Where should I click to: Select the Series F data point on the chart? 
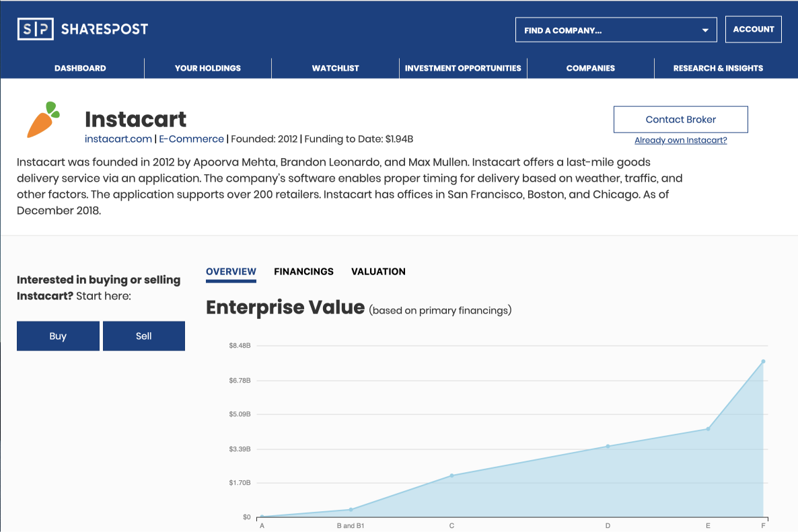point(762,361)
